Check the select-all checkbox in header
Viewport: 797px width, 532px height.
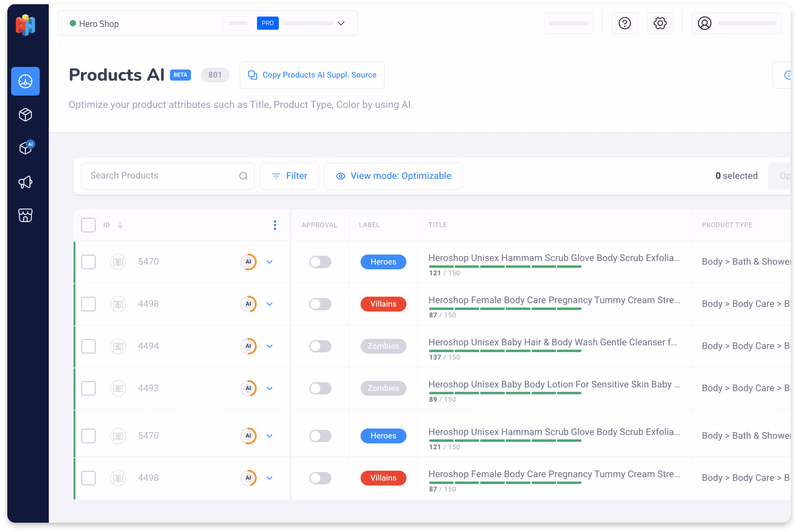[88, 225]
